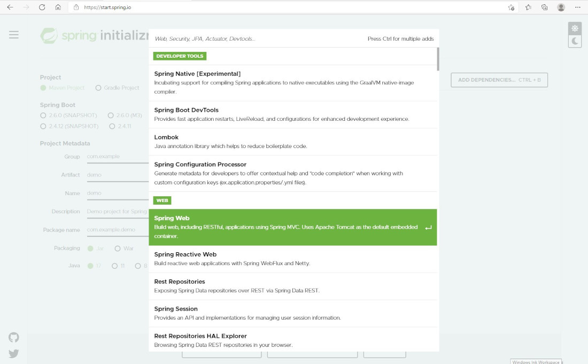Switch to dark theme with moon icon
This screenshot has width=588, height=364.
[575, 41]
